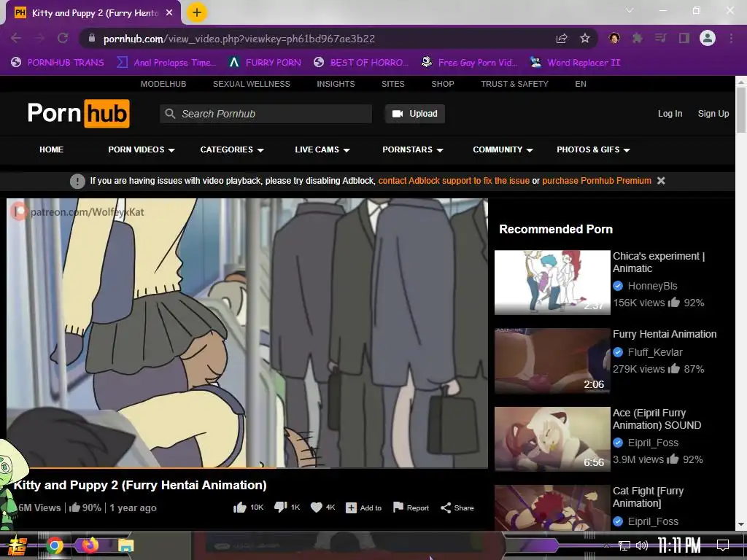Viewport: 747px width, 560px height.
Task: View site security lock info
Action: tap(92, 39)
